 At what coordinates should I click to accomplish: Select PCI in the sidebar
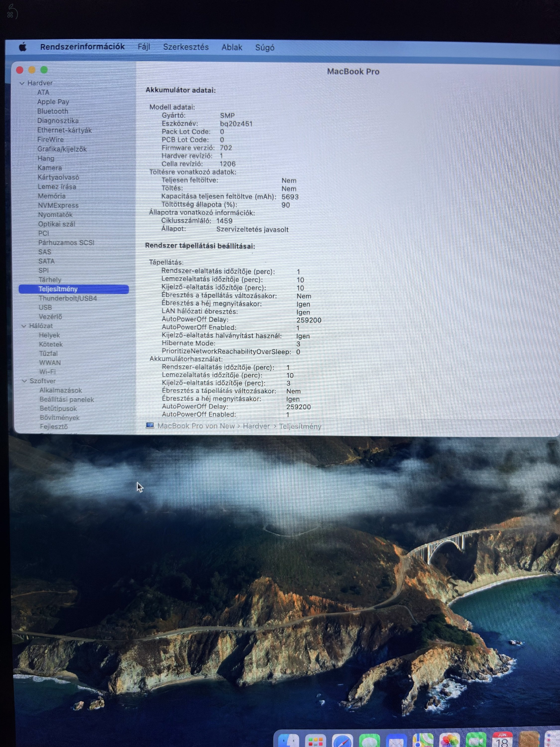(44, 233)
